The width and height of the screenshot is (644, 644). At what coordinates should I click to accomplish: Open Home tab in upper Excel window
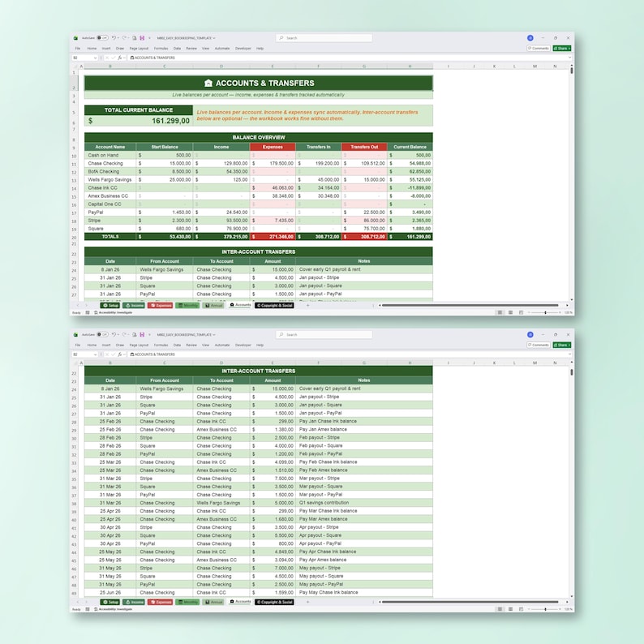[x=92, y=49]
